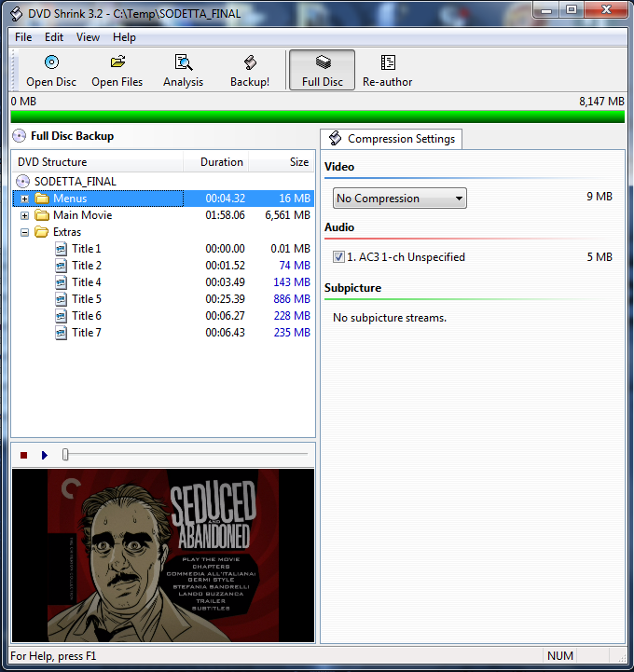Collapse the Extras folder node

(x=25, y=232)
